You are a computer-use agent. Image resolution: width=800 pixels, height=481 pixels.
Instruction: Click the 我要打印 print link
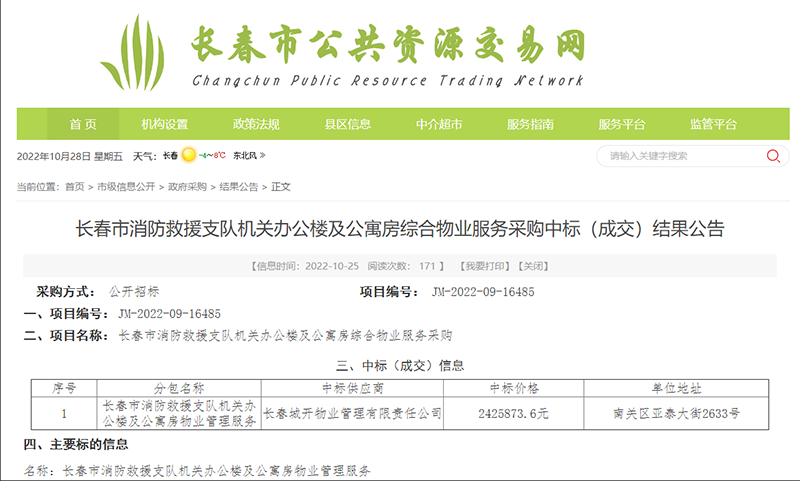click(x=485, y=267)
